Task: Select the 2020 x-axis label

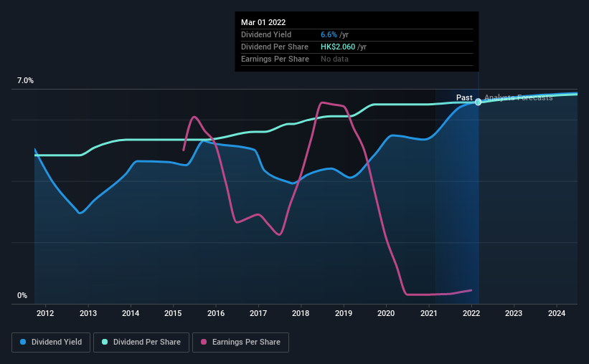Action: pos(386,313)
